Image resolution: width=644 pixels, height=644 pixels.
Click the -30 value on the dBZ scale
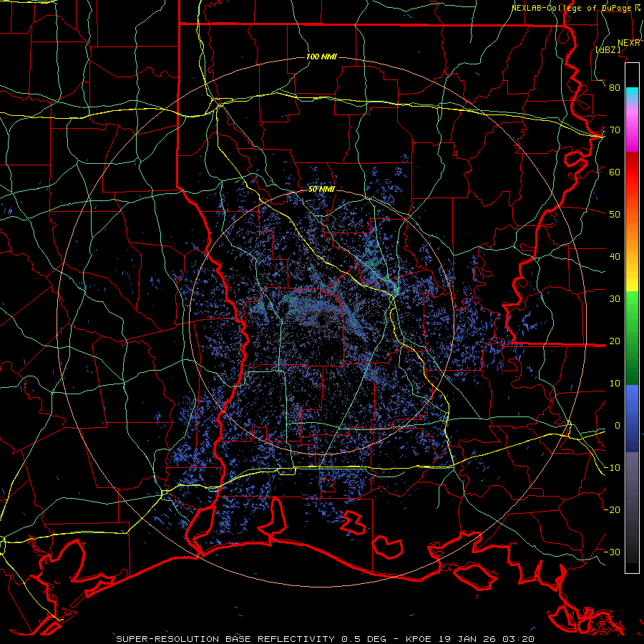[612, 552]
